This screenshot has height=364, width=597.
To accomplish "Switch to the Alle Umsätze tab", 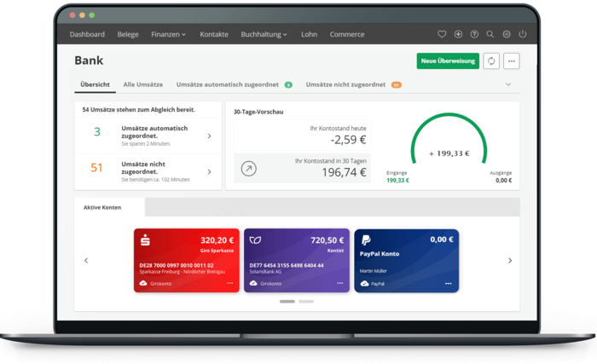I will pos(142,84).
